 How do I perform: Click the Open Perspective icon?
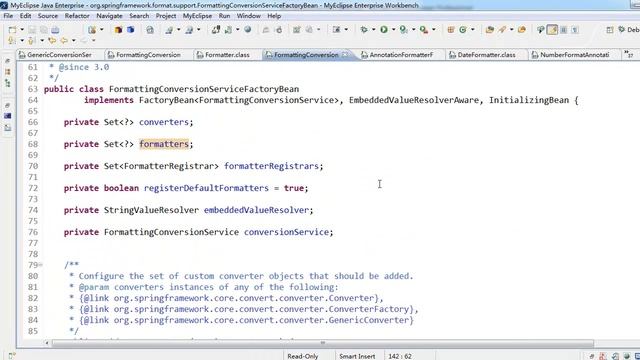(x=610, y=30)
